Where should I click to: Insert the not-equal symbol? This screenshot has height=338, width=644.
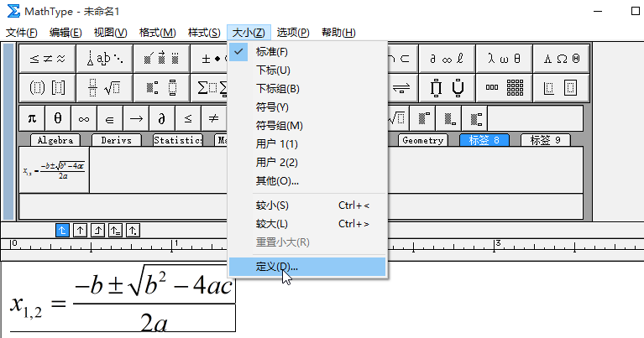pos(213,118)
